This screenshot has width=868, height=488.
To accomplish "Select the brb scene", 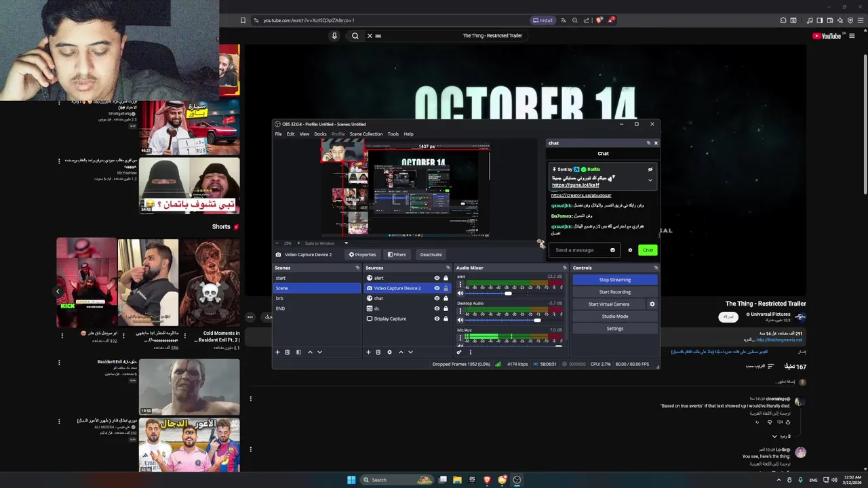I will [317, 298].
